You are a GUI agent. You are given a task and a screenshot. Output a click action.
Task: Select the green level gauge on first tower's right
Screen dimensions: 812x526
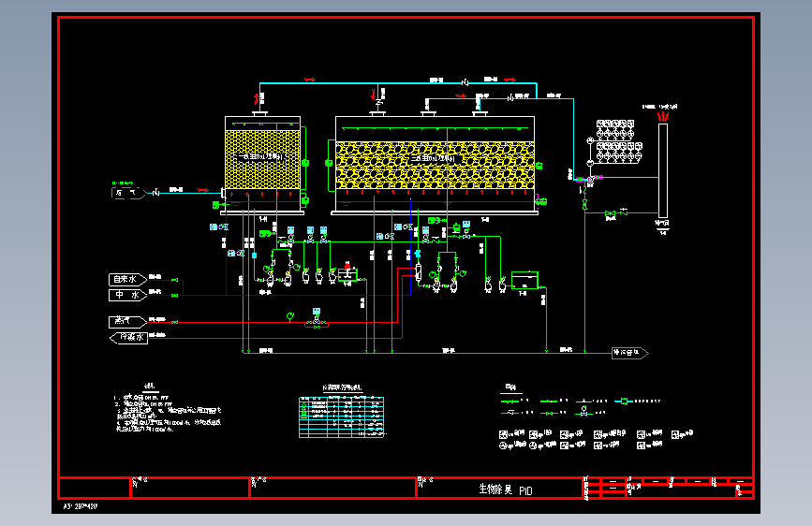click(x=305, y=163)
